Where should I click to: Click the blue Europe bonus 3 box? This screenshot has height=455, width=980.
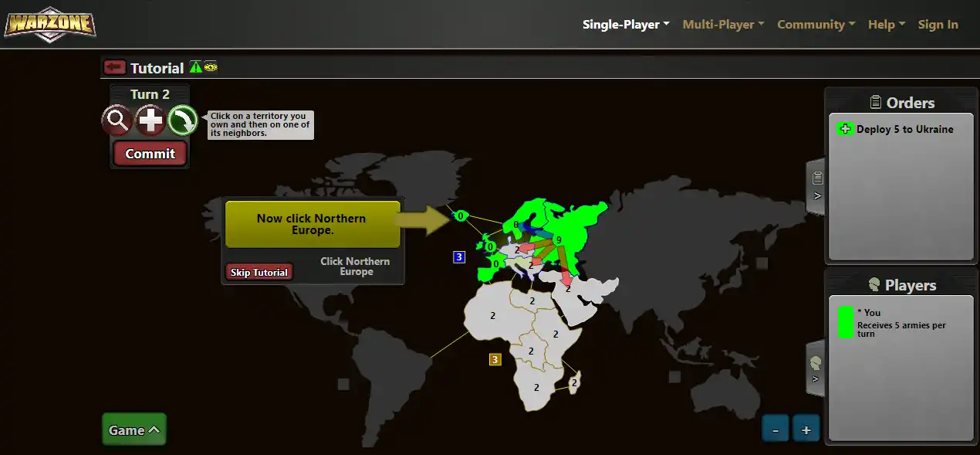point(459,257)
